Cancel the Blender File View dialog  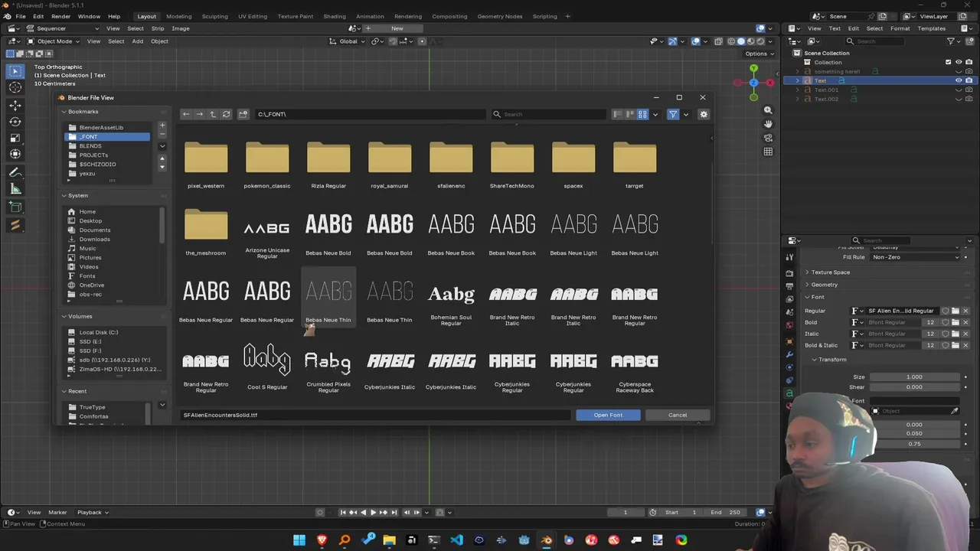tap(678, 415)
